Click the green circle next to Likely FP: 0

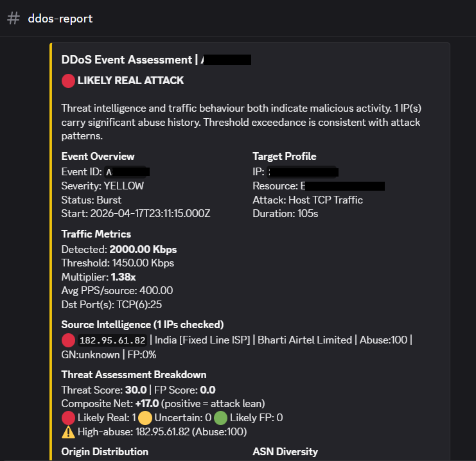click(x=221, y=418)
